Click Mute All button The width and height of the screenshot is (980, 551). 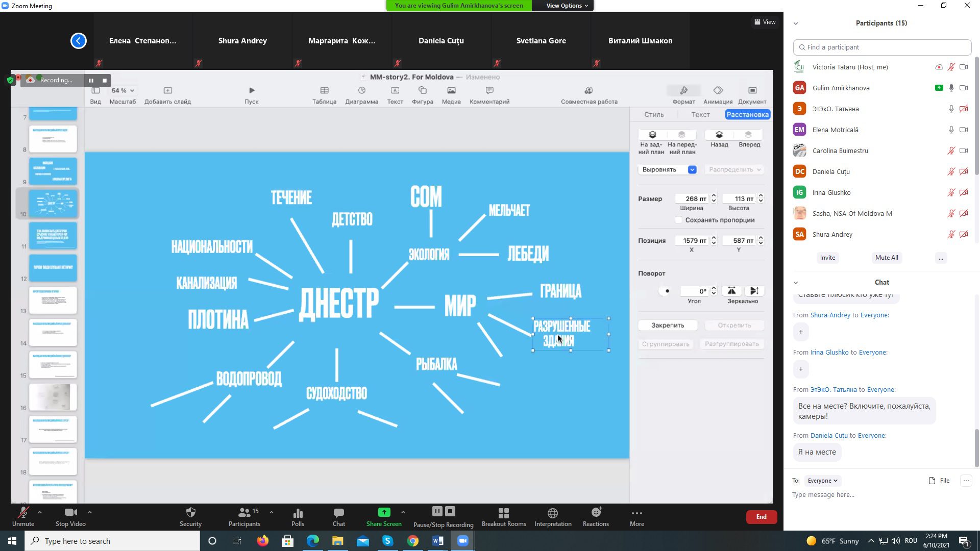point(886,258)
